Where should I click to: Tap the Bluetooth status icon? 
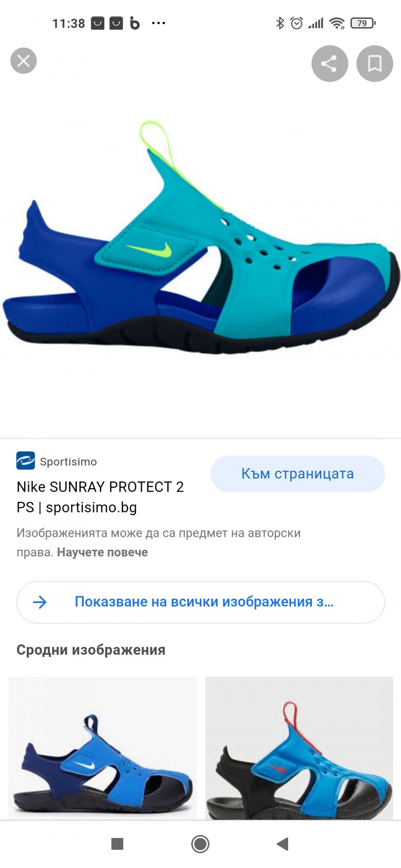pyautogui.click(x=280, y=23)
